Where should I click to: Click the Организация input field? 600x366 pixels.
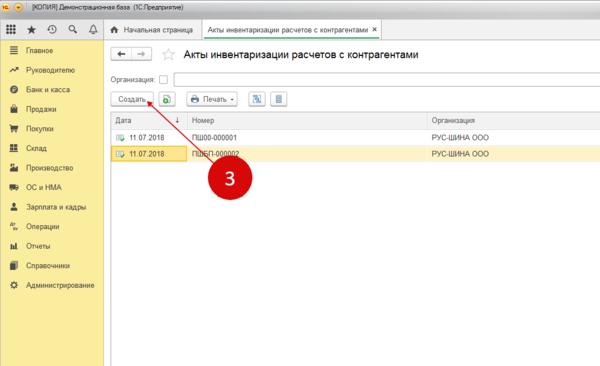(x=387, y=80)
